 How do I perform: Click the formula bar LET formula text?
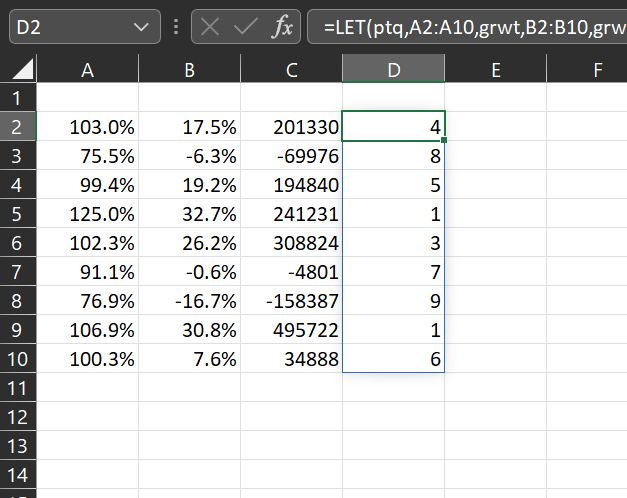coord(474,27)
